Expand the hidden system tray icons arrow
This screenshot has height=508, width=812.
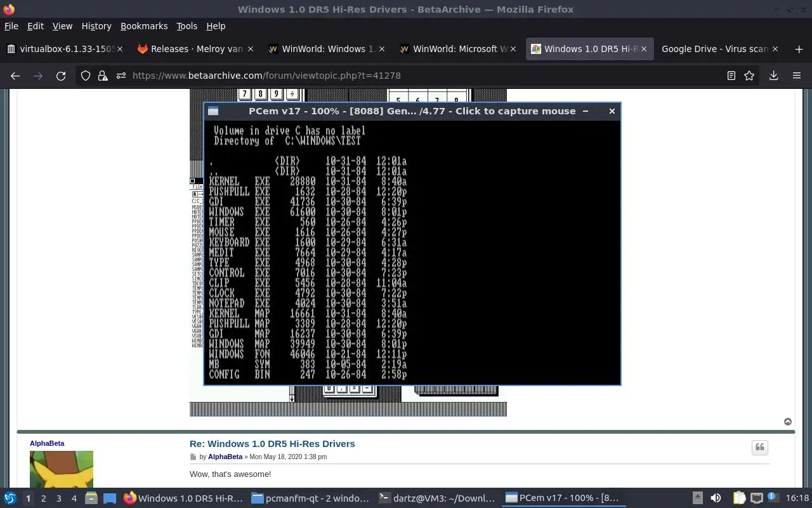click(697, 498)
